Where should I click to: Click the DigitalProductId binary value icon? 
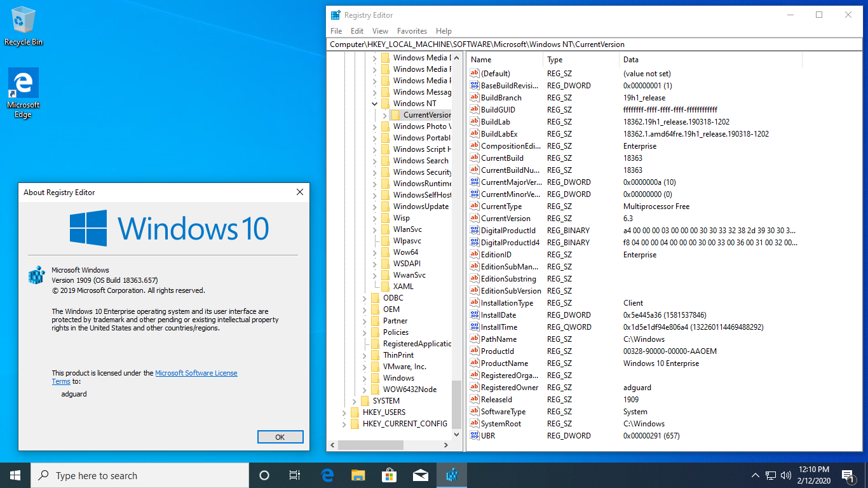click(x=474, y=231)
